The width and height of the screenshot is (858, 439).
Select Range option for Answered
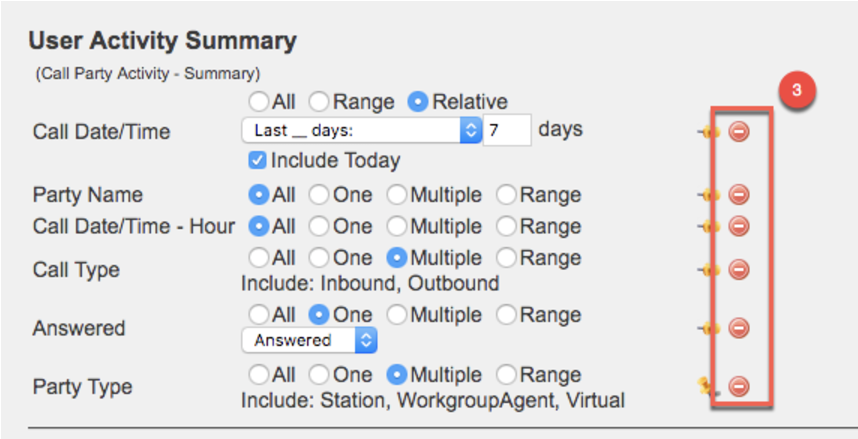pos(507,315)
